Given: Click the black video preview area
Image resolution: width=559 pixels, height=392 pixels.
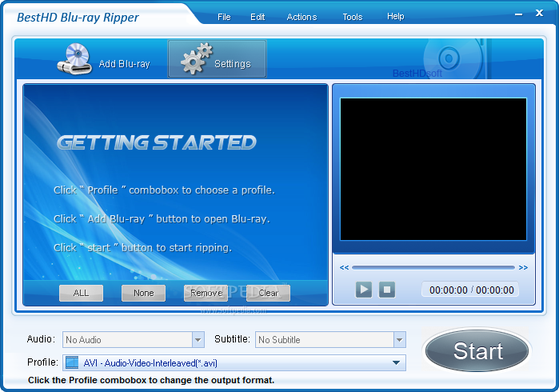Looking at the screenshot, I should (x=433, y=169).
